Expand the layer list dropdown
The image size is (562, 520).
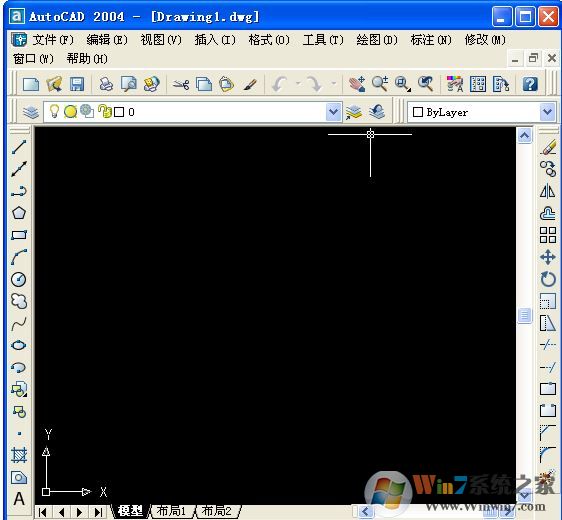pyautogui.click(x=334, y=112)
